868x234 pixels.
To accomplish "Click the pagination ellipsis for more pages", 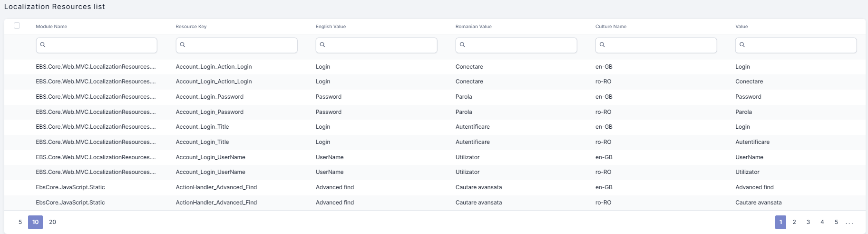I will tap(849, 223).
